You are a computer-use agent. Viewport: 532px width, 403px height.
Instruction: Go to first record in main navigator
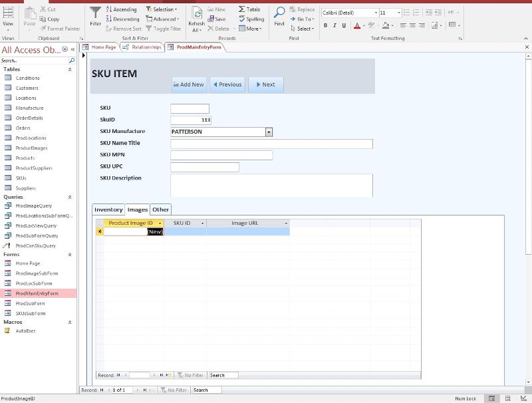(x=102, y=390)
